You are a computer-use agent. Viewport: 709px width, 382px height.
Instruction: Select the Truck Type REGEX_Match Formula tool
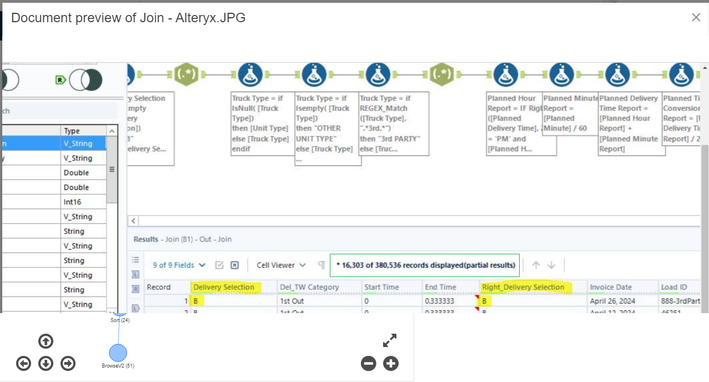[x=378, y=74]
